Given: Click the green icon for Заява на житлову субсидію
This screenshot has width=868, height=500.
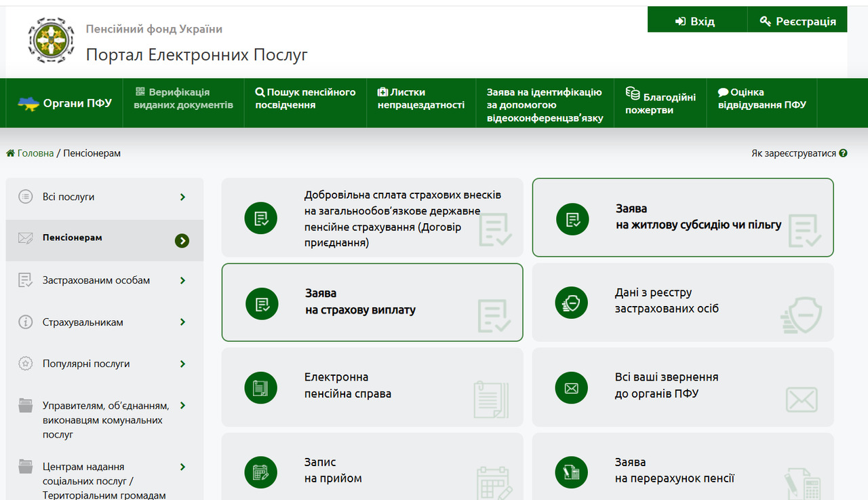Looking at the screenshot, I should (x=572, y=218).
